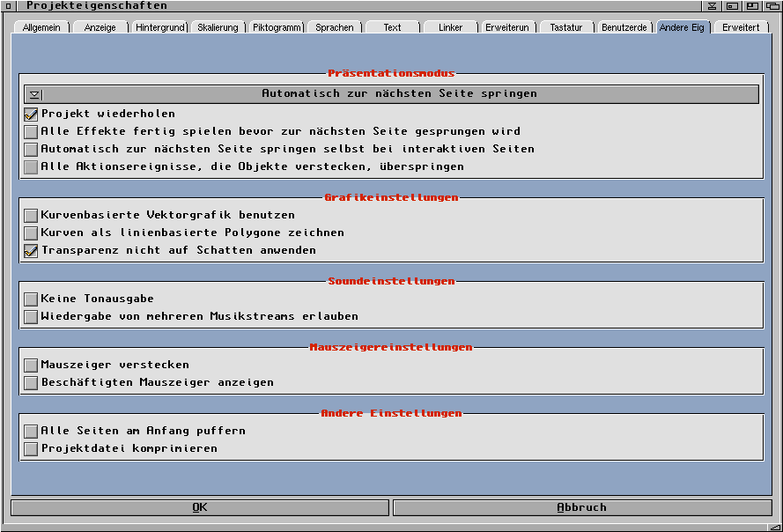Go to the Sprachen tab

pyautogui.click(x=335, y=27)
